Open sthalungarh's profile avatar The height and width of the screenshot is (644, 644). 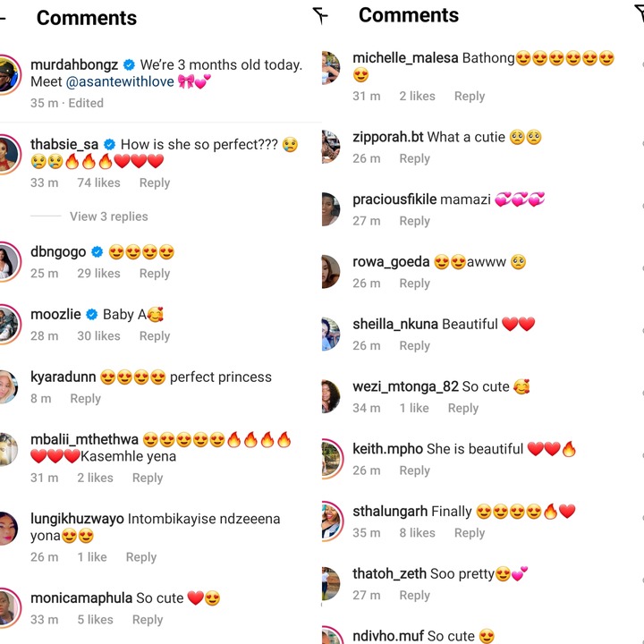[x=332, y=521]
